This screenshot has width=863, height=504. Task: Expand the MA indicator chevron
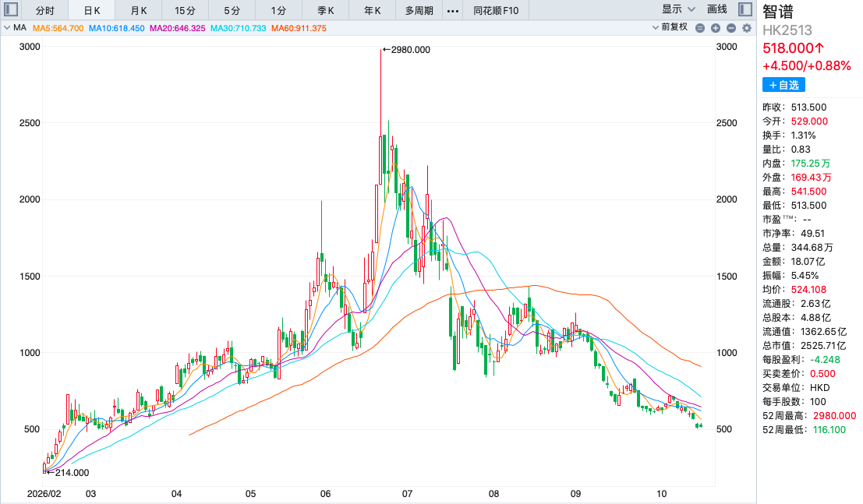(x=6, y=27)
